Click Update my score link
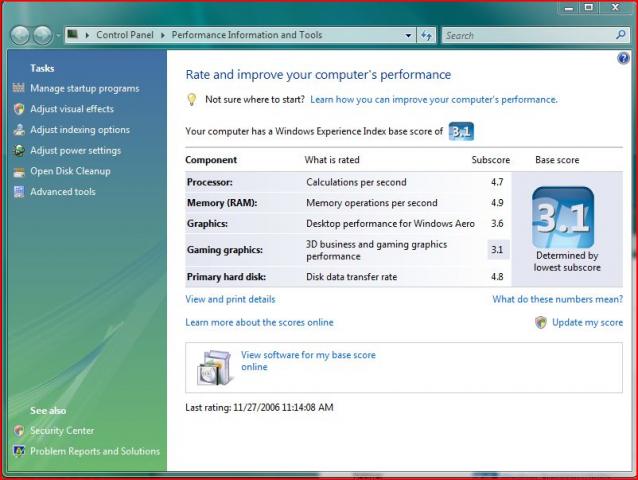Viewport: 638px width, 480px height. coord(588,323)
